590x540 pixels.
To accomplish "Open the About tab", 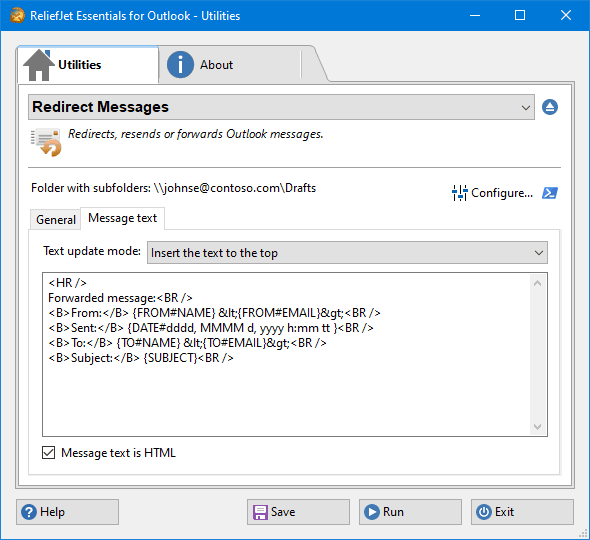I will click(x=230, y=65).
